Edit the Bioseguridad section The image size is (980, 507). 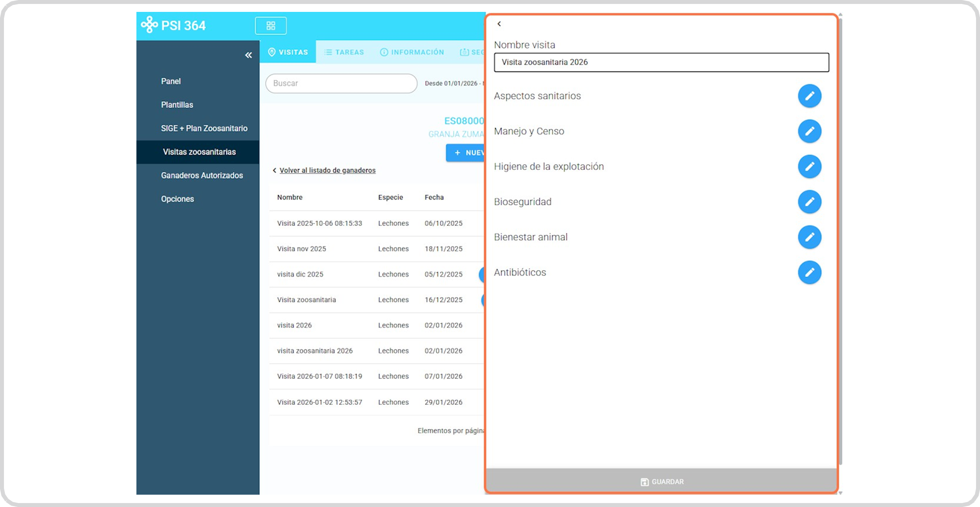click(809, 202)
